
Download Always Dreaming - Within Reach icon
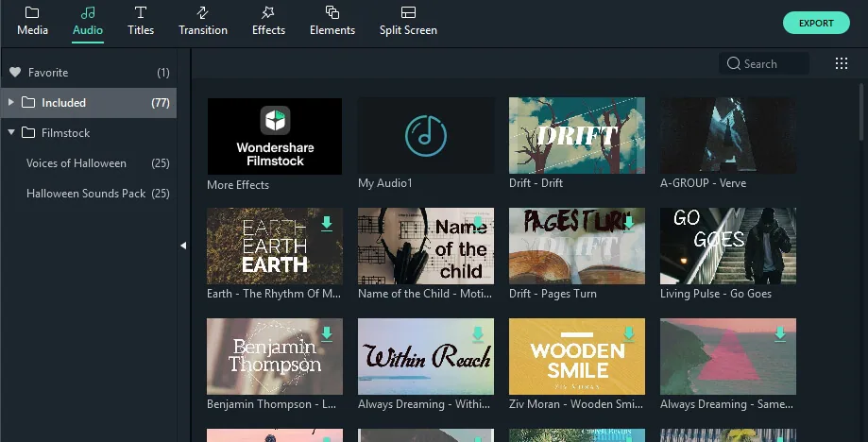click(478, 333)
